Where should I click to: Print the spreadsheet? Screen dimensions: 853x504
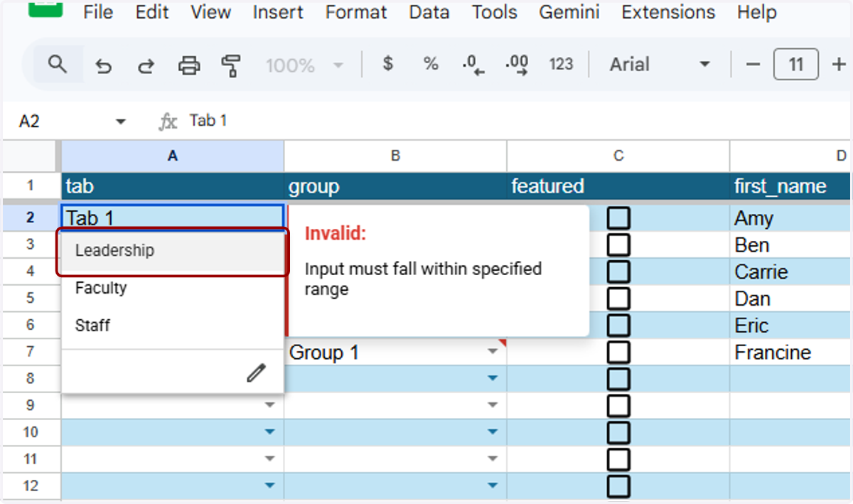(x=189, y=65)
